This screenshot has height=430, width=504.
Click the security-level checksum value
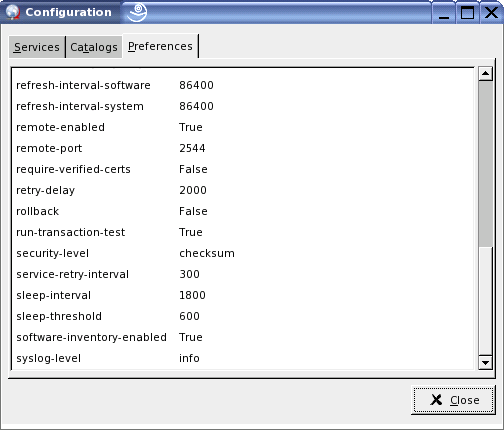coord(207,253)
